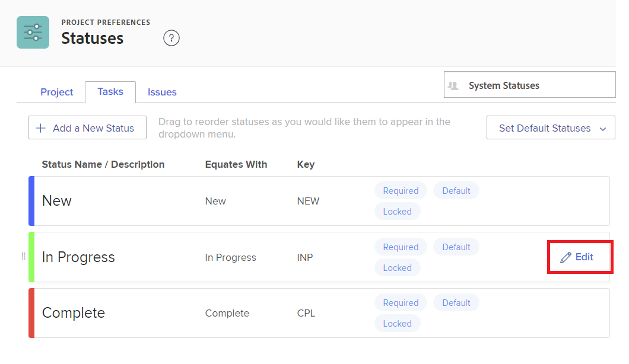This screenshot has width=629, height=364.
Task: Select the Tasks tab
Action: (110, 91)
